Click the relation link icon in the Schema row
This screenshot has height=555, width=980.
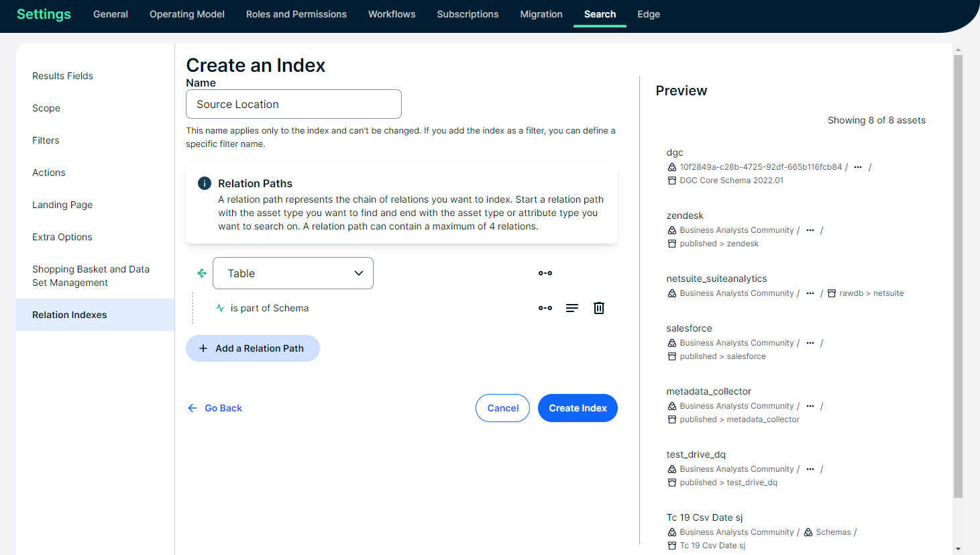[545, 308]
